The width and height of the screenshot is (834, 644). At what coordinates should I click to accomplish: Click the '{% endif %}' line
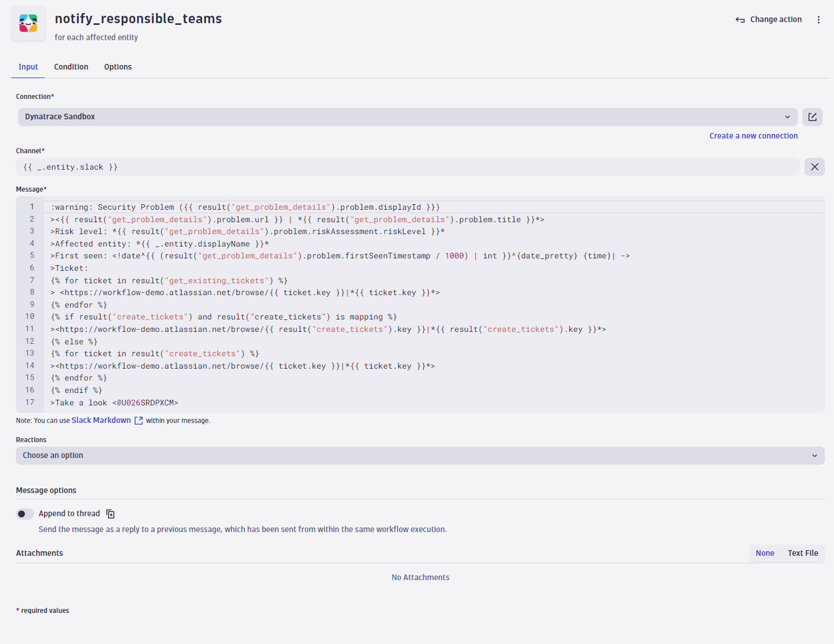[x=76, y=391]
